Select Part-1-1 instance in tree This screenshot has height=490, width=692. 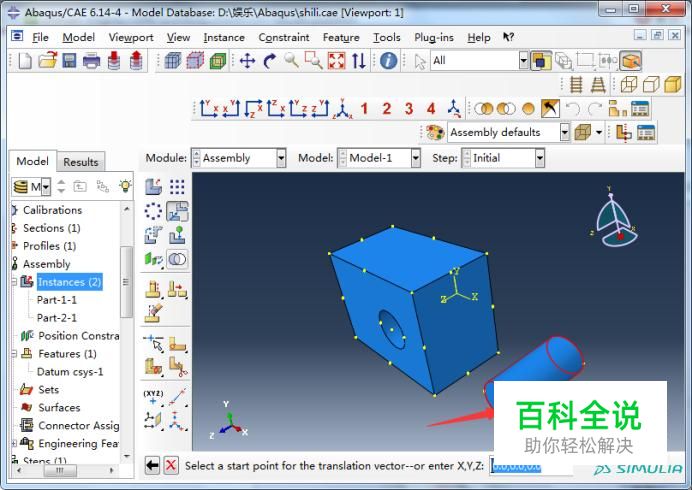coord(56,300)
